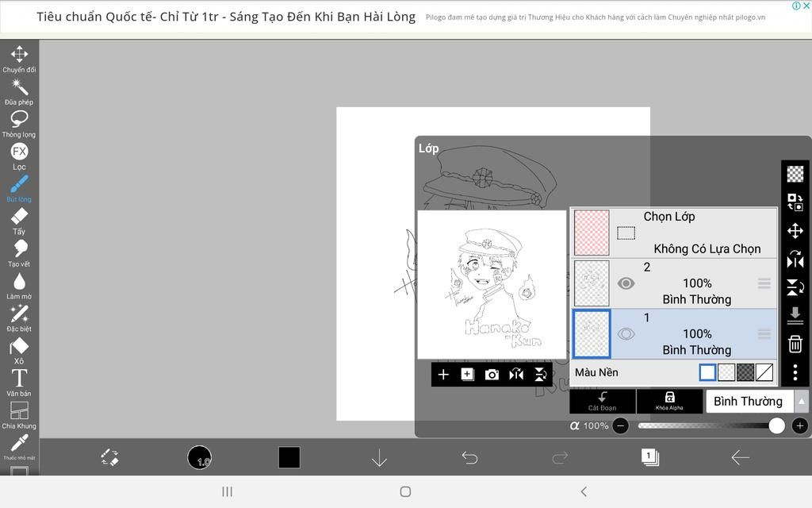Toggle visibility eye of layer 1
Image resolution: width=812 pixels, height=508 pixels.
coord(626,334)
